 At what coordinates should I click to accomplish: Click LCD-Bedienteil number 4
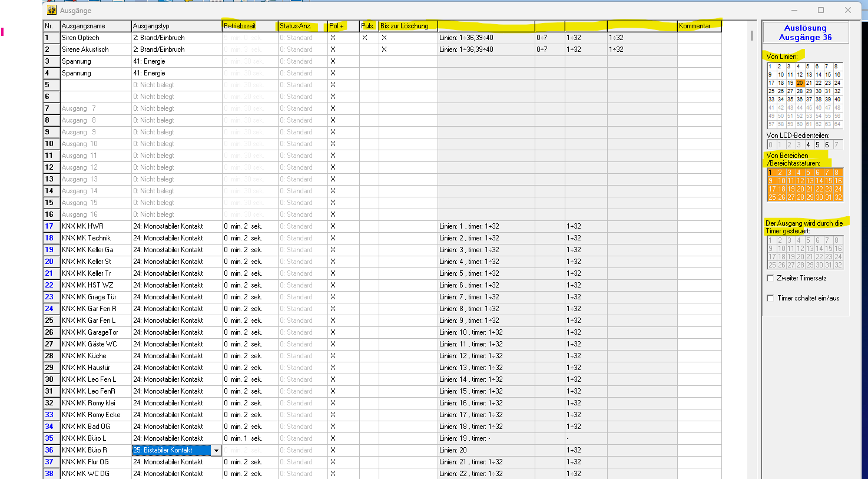pyautogui.click(x=808, y=145)
